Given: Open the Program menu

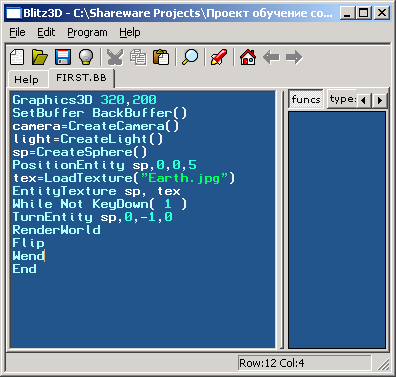Looking at the screenshot, I should (87, 32).
